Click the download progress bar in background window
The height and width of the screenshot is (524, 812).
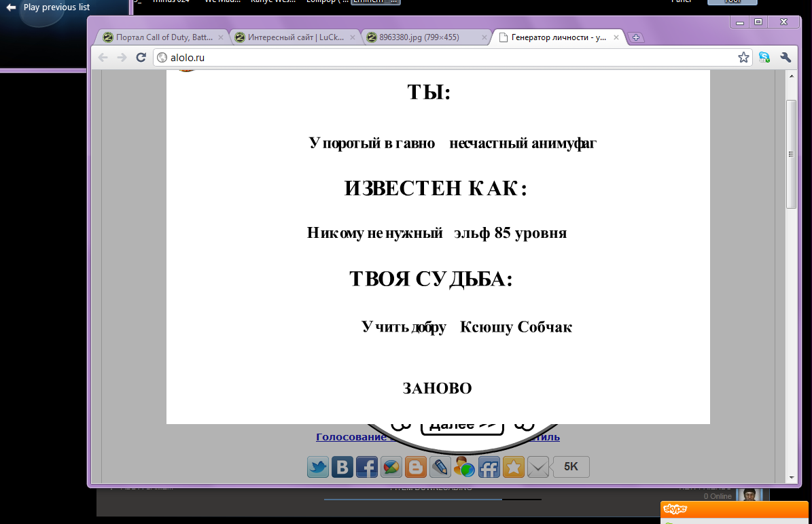tap(432, 500)
